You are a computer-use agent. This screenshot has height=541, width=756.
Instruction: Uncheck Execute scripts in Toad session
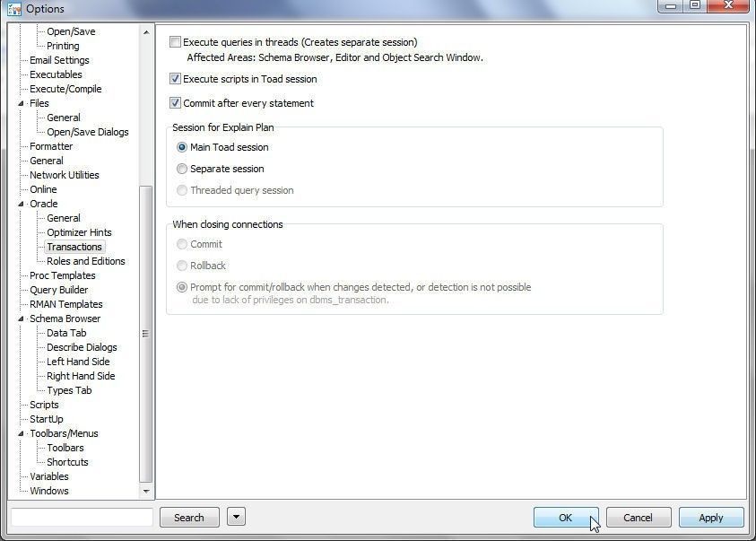pyautogui.click(x=175, y=79)
